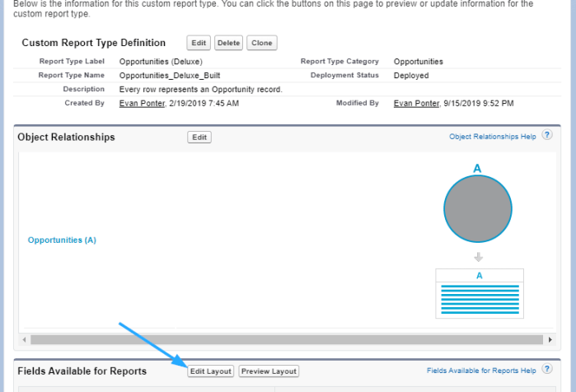Click the left arrow of horizontal scrollbar
Screen dimensions: 576x392
click(26, 339)
